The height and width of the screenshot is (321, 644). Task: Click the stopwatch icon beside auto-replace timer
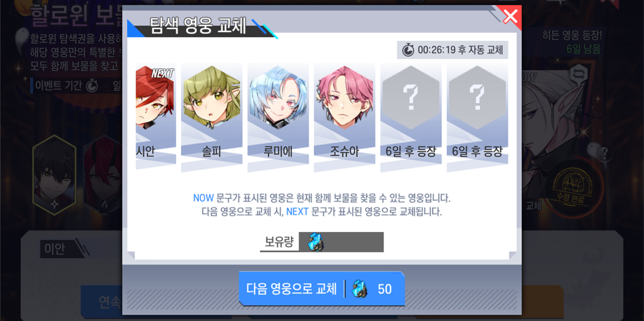coord(408,50)
